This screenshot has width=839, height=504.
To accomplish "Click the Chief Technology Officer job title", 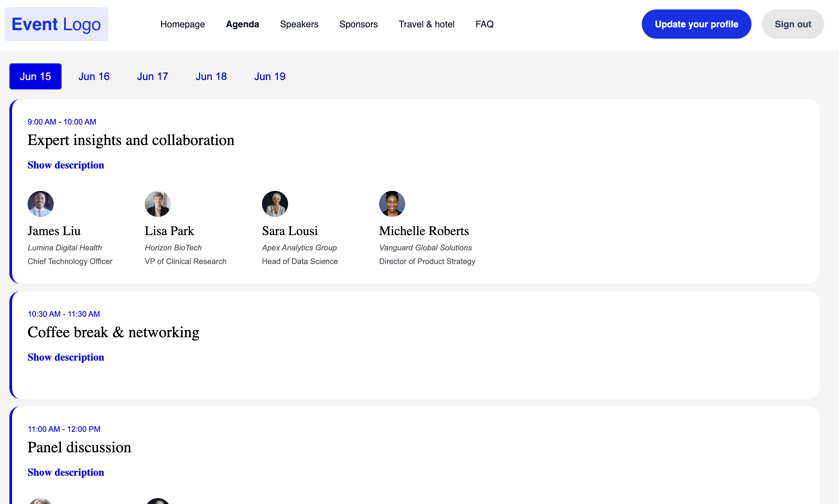I will pos(70,261).
